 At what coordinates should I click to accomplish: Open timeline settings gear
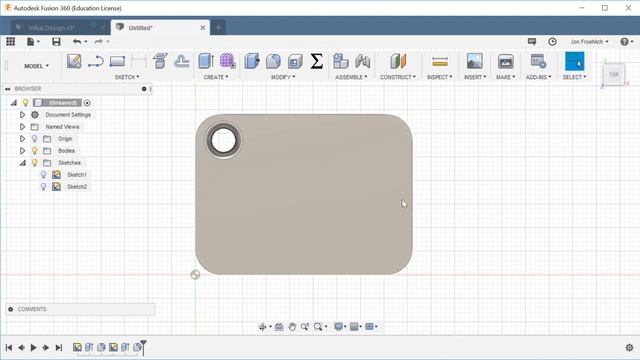click(629, 348)
